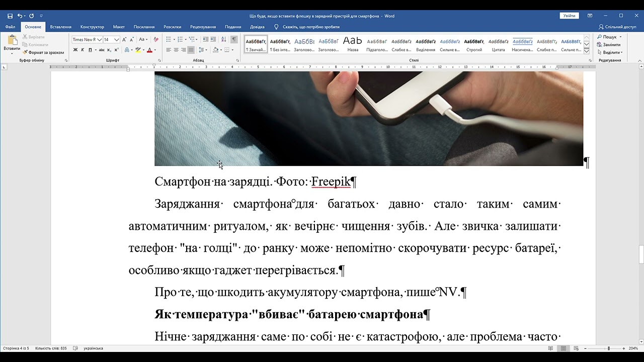
Task: Open Customize Quick Access Toolbar arrow
Action: [x=41, y=16]
